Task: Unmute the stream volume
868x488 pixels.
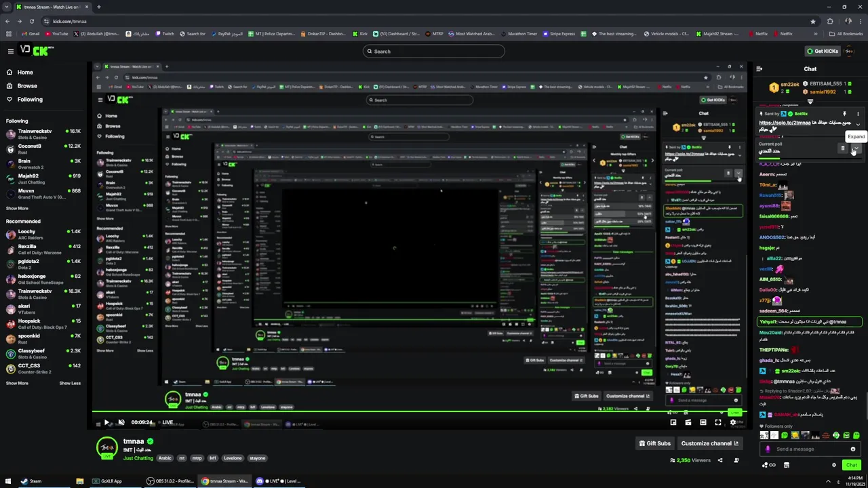Action: click(x=121, y=422)
